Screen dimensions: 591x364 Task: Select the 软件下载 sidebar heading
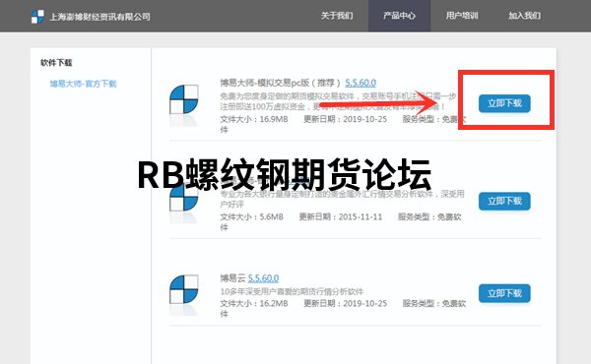coord(56,63)
